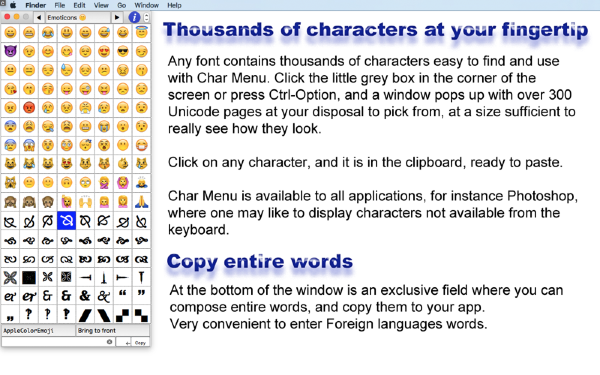Select the closing double quote ” character
The height and width of the screenshot is (375, 600).
(142, 294)
